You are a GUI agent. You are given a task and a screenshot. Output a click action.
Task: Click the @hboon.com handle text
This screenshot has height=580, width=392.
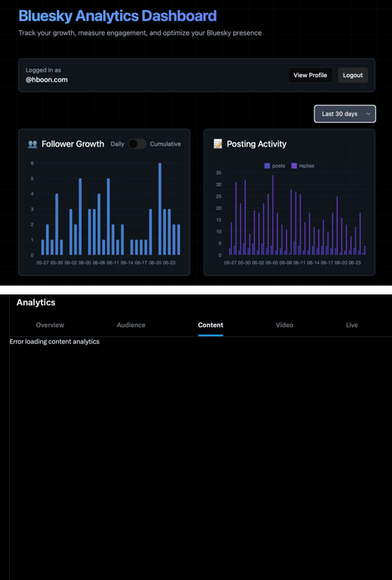pyautogui.click(x=47, y=79)
